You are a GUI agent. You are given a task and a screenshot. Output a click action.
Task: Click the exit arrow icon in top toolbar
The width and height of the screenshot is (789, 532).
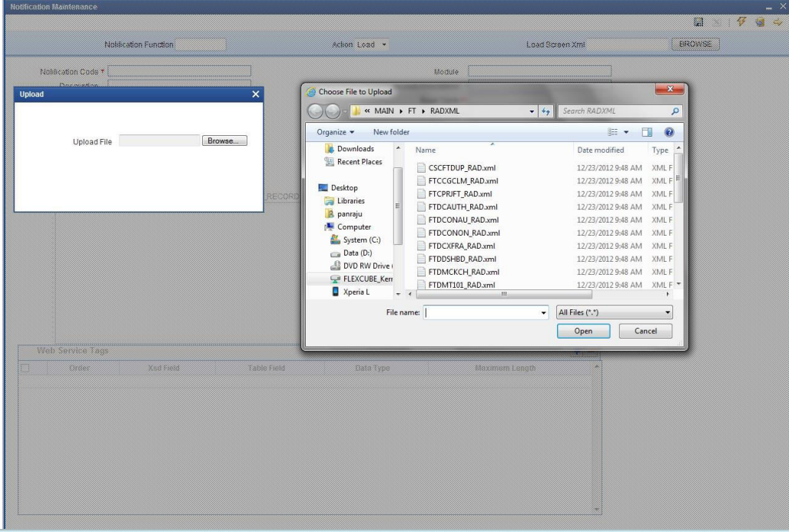pyautogui.click(x=778, y=21)
